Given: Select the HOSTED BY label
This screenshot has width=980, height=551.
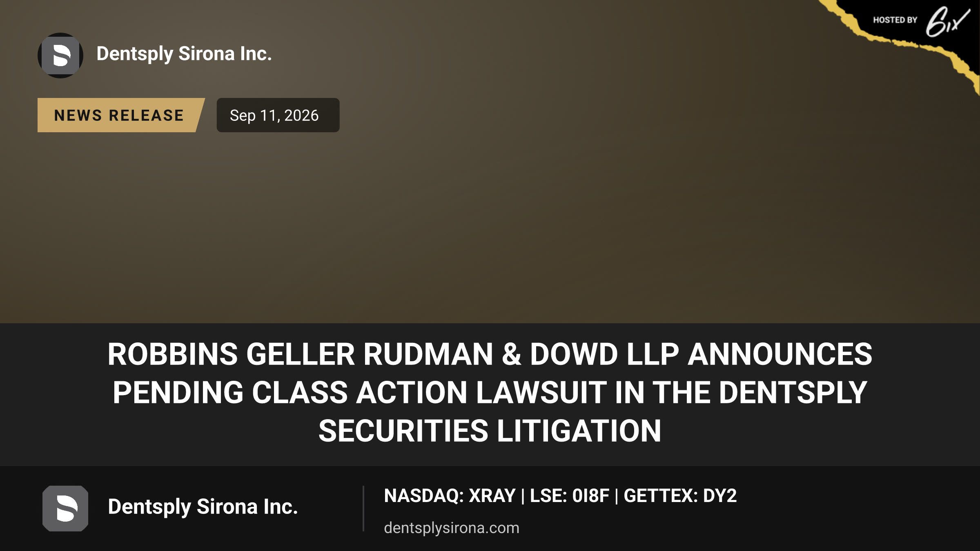Looking at the screenshot, I should coord(895,20).
